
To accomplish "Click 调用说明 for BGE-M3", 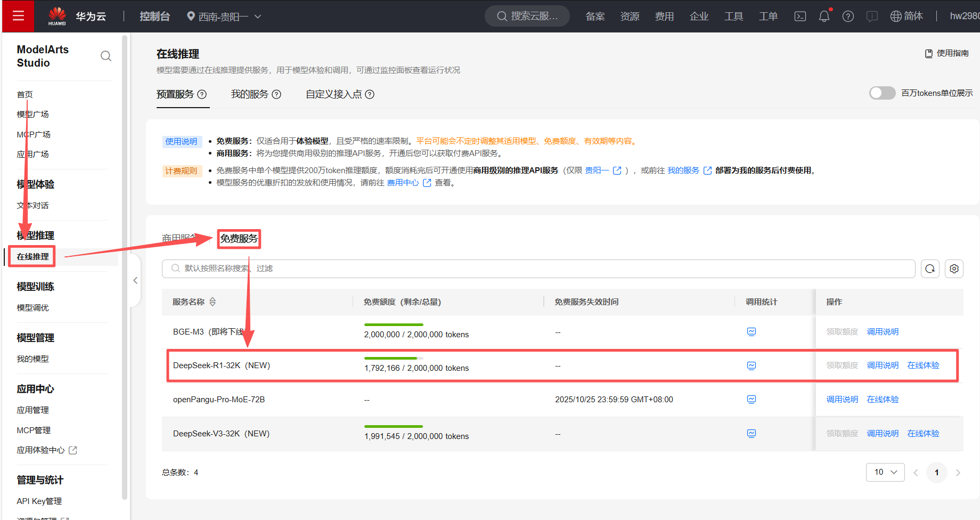I will pyautogui.click(x=883, y=332).
